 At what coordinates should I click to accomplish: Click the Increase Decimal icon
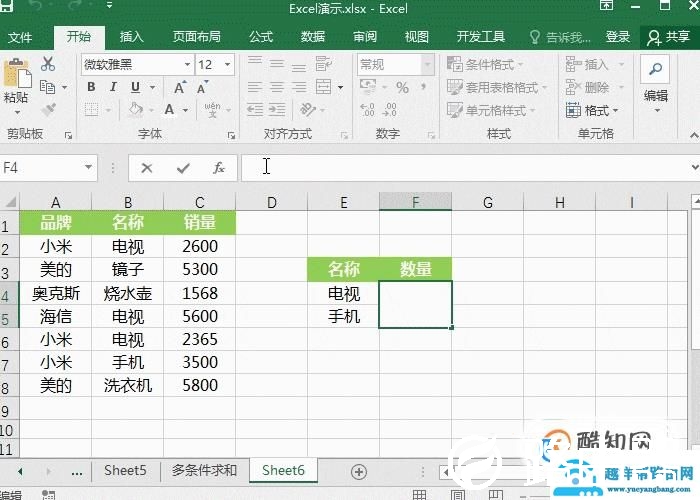point(367,109)
